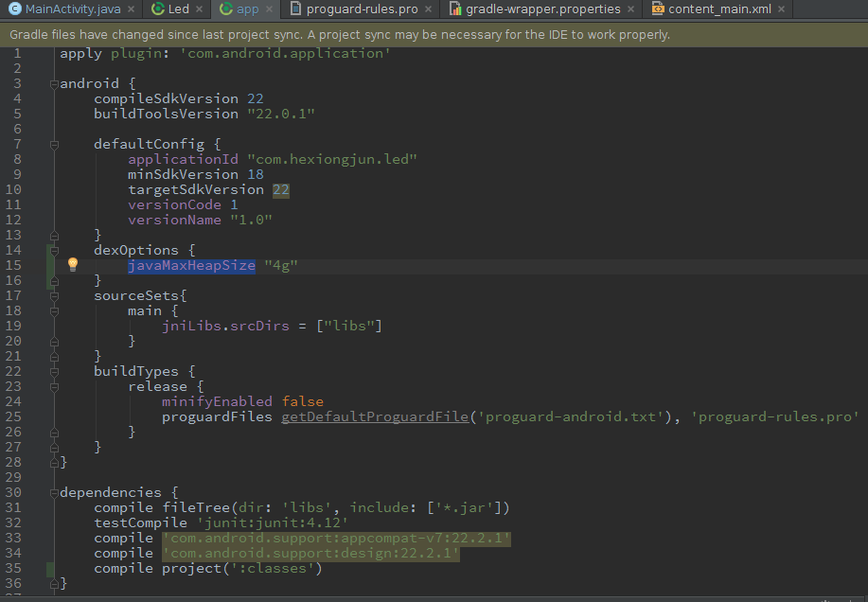Screen dimensions: 868x602
Task: Click the selected javaMaxHeapSize identifier
Action: pyautogui.click(x=191, y=266)
